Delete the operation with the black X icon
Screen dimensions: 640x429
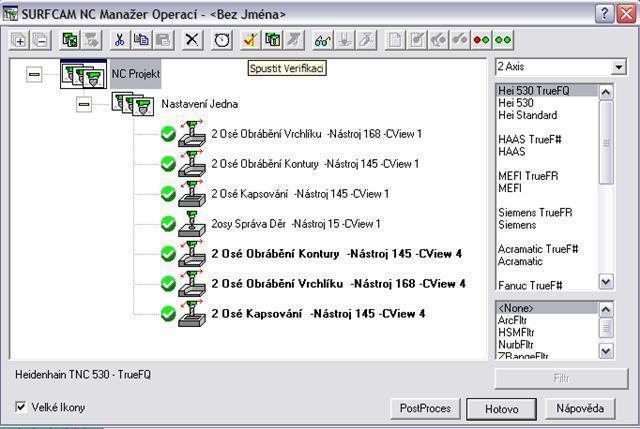(192, 40)
